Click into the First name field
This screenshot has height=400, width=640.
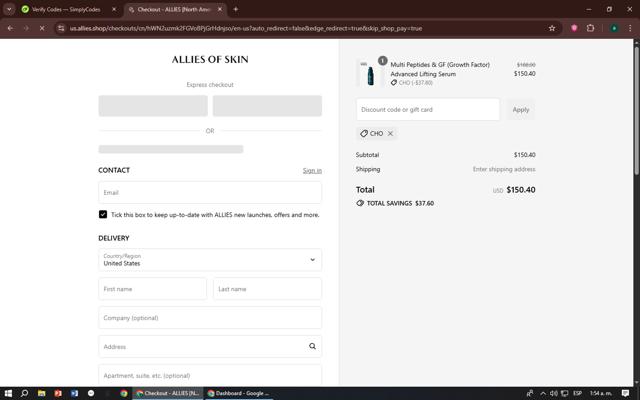152,289
